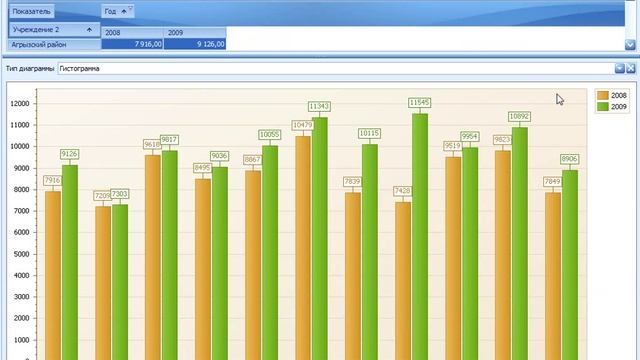The width and height of the screenshot is (640, 360).
Task: Click the 11343 bar label
Action: (x=319, y=107)
